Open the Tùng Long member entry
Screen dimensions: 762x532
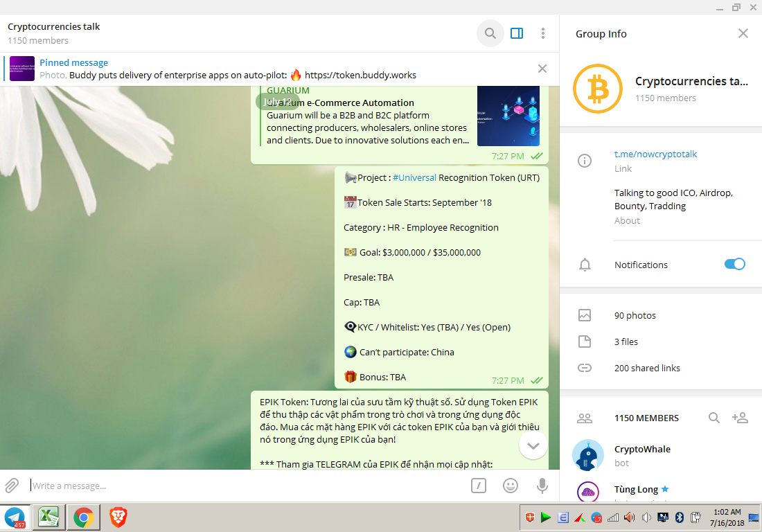tap(661, 491)
